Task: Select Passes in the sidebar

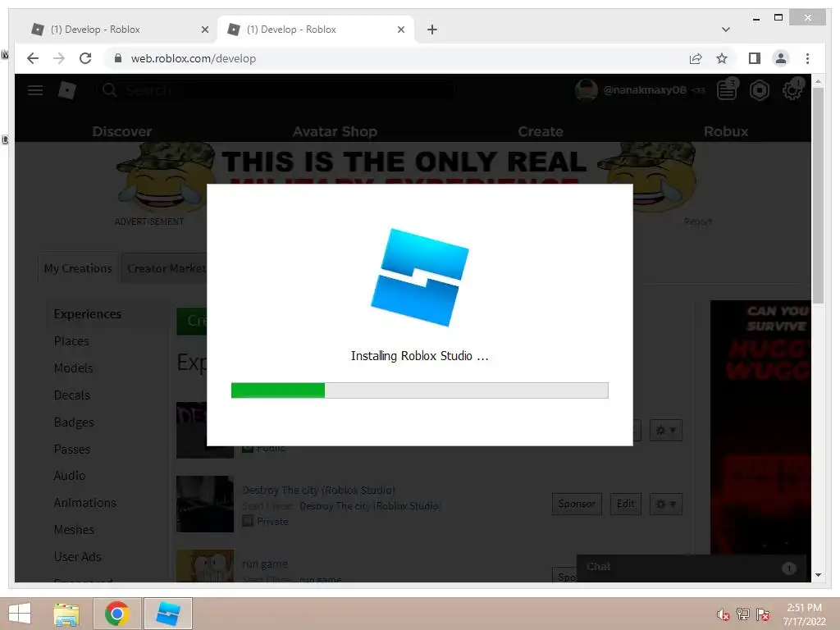Action: pos(72,449)
